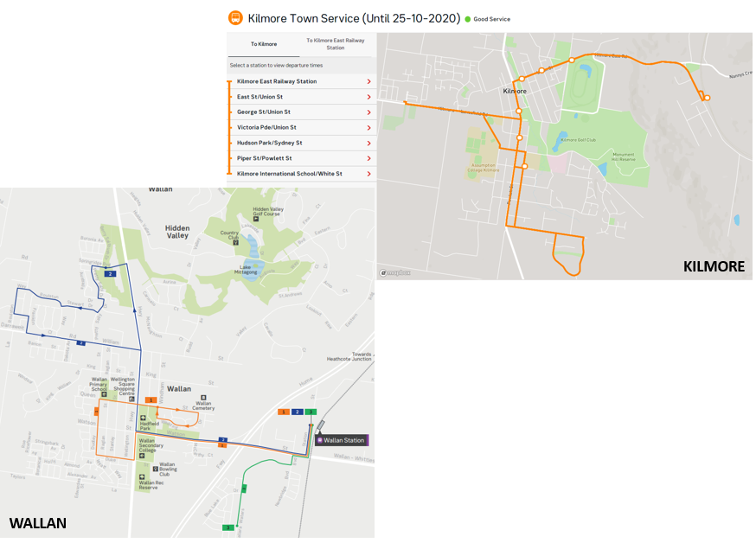Toggle the green Good Service status indicator
This screenshot has width=756, height=543.
click(x=467, y=18)
